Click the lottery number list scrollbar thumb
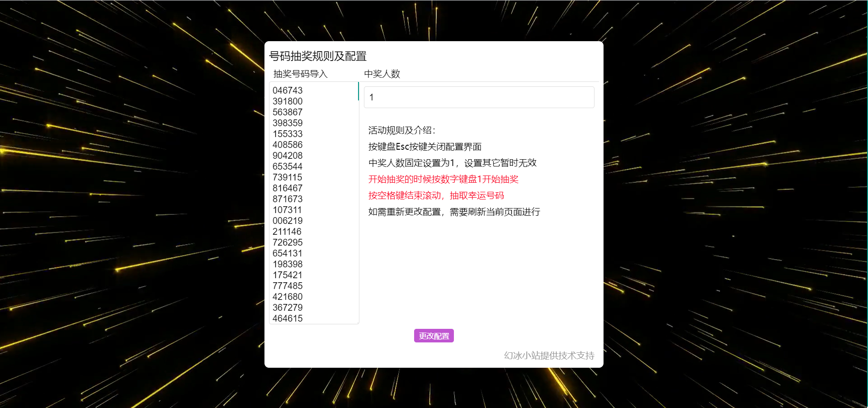Screen dimensions: 868x408 (358, 91)
